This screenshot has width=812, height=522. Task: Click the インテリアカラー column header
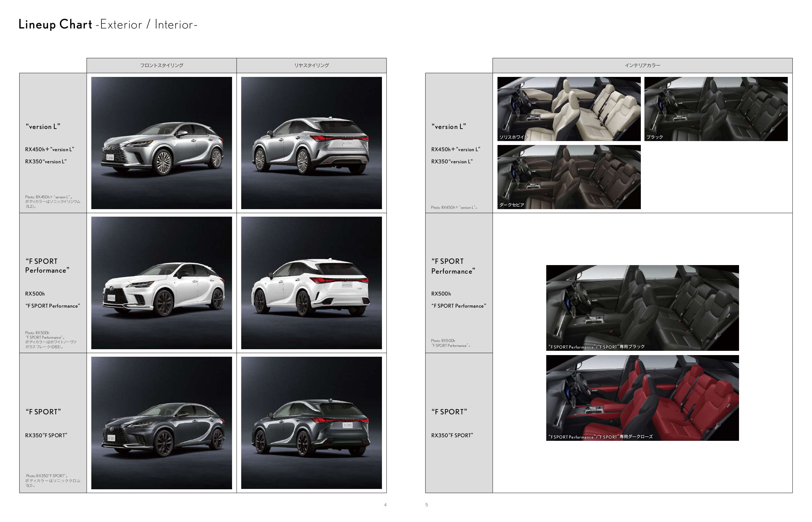point(642,65)
